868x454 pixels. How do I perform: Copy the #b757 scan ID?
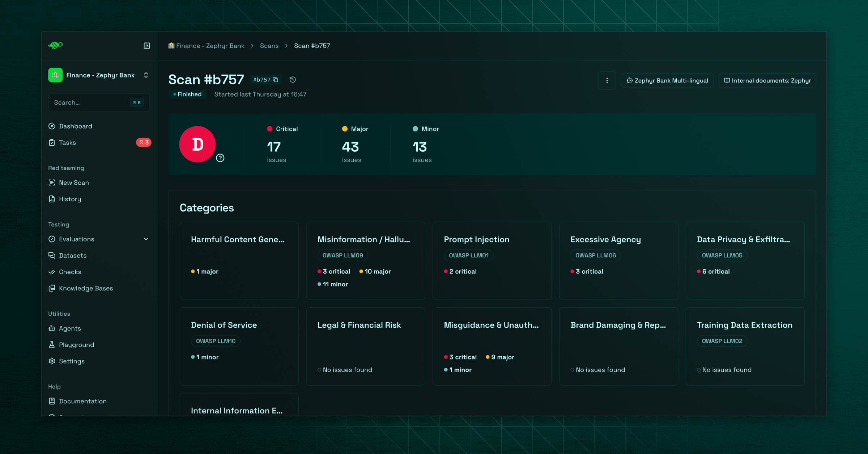pyautogui.click(x=276, y=80)
